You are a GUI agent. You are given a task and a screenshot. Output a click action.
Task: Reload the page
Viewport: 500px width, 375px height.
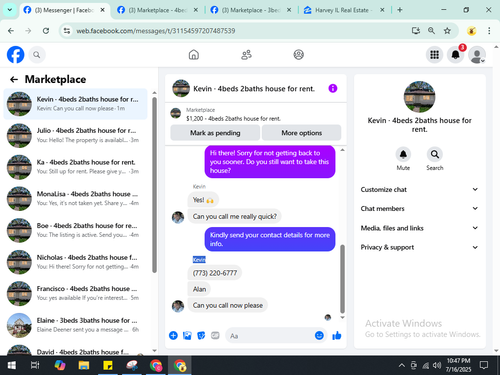pyautogui.click(x=46, y=31)
